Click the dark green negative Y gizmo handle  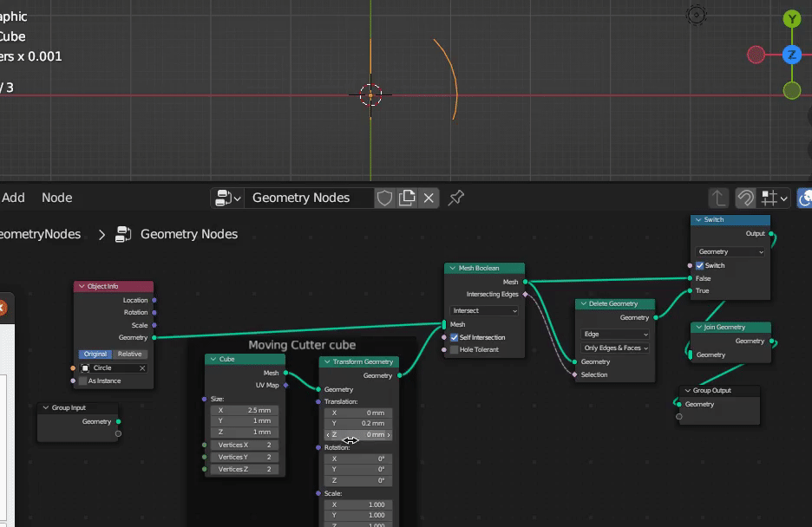point(792,90)
